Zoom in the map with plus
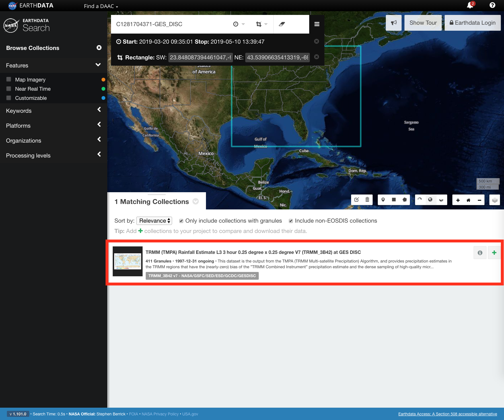The image size is (504, 420). tap(458, 200)
